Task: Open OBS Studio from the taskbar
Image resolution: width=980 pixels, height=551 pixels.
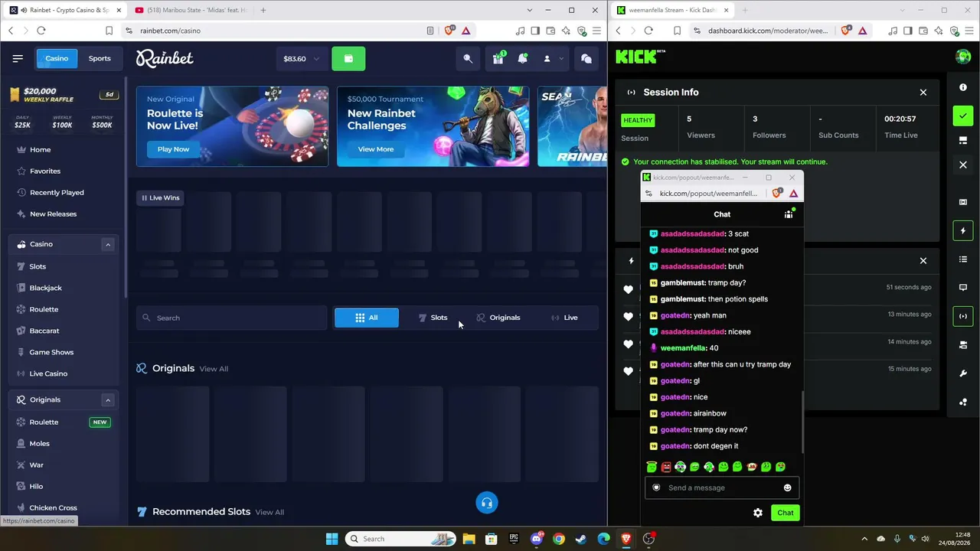Action: 648,539
